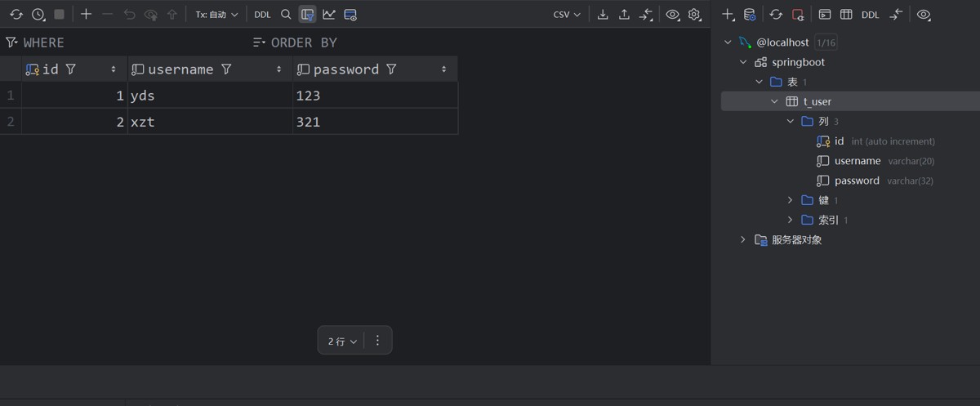
Task: Toggle the id column local filter
Action: pyautogui.click(x=71, y=69)
